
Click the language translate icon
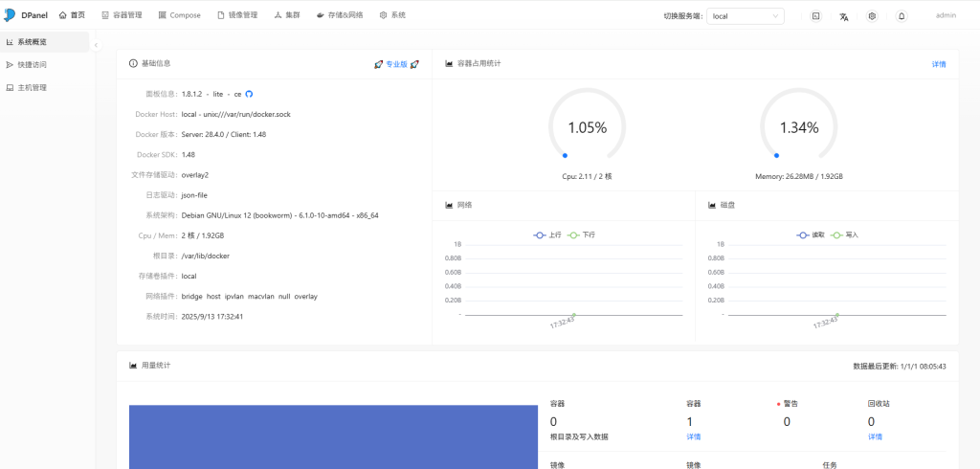[844, 16]
